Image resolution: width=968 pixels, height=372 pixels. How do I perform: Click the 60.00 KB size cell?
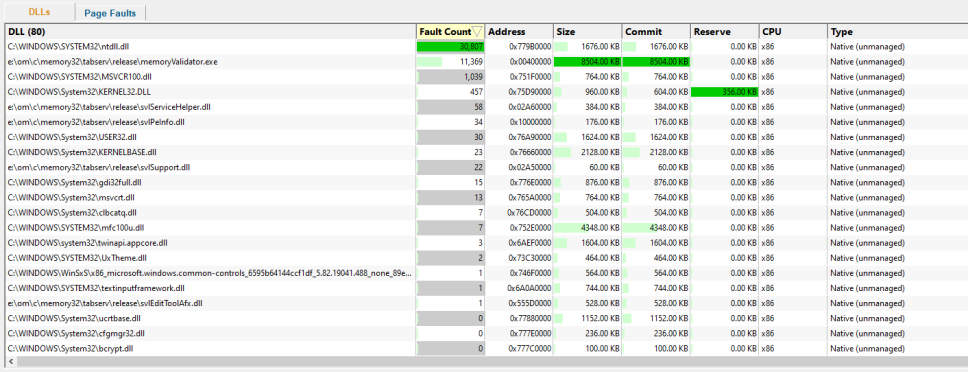(588, 168)
